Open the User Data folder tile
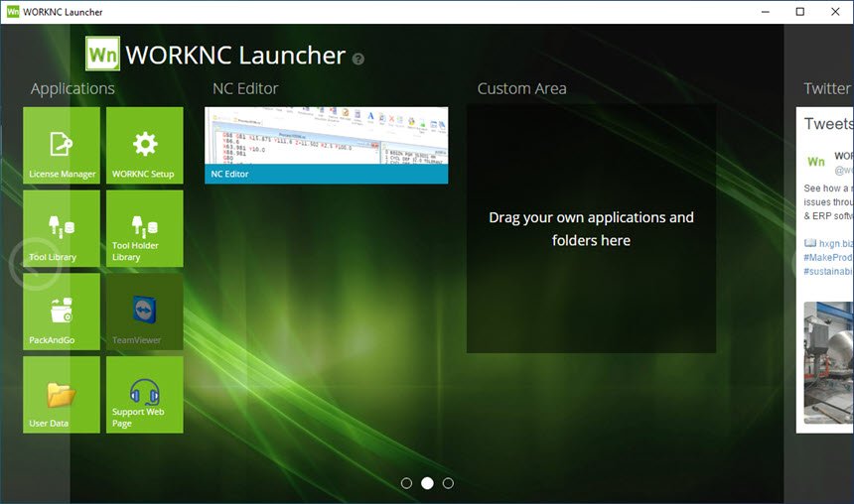Screen dimensions: 854x504 click(x=62, y=395)
